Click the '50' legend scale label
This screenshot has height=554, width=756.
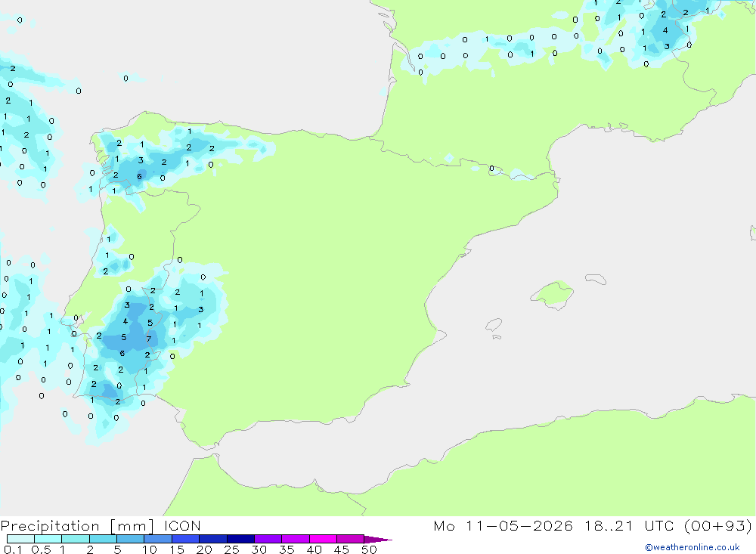370,549
